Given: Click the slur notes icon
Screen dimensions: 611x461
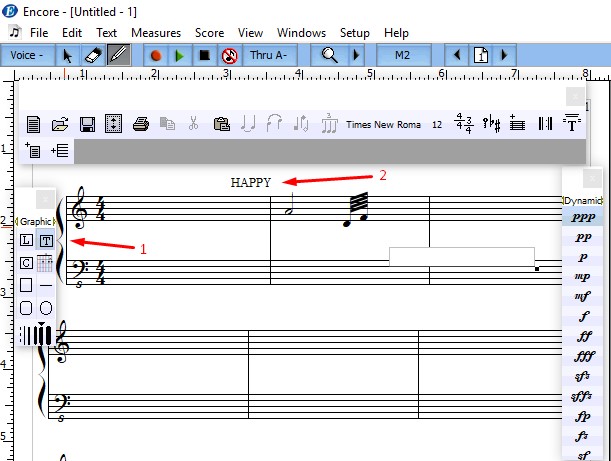Looking at the screenshot, I should [274, 124].
